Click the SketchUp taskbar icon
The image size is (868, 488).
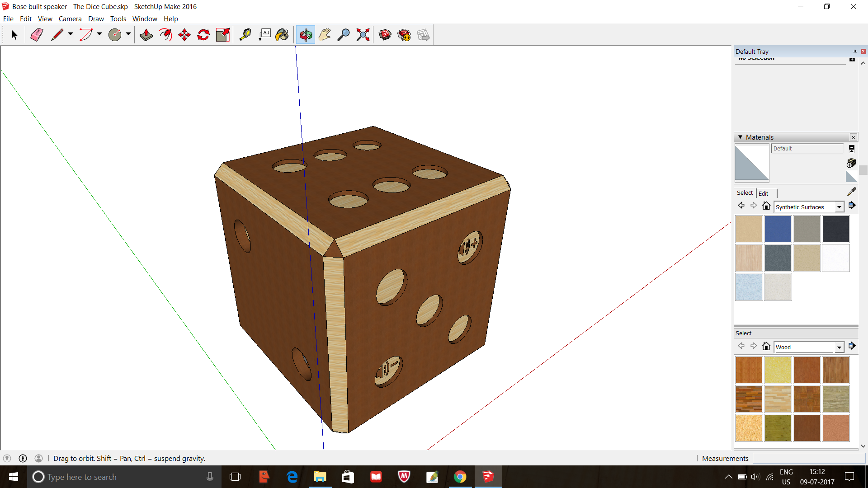tap(488, 476)
